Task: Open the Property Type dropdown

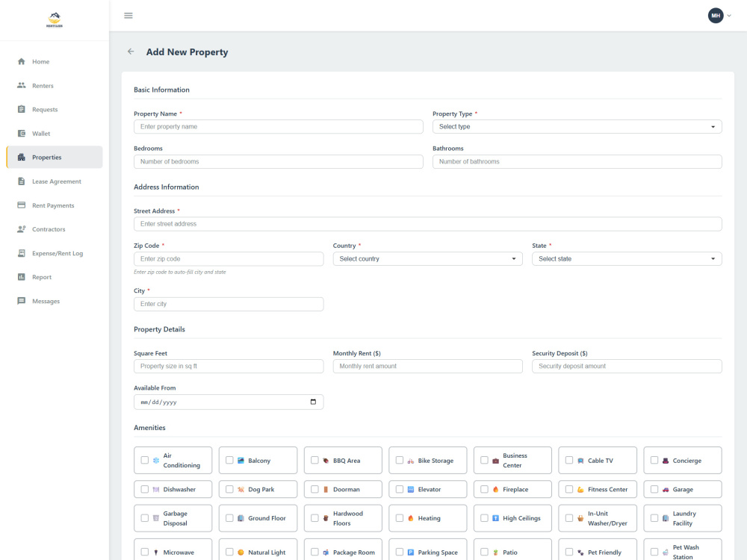Action: (x=577, y=127)
